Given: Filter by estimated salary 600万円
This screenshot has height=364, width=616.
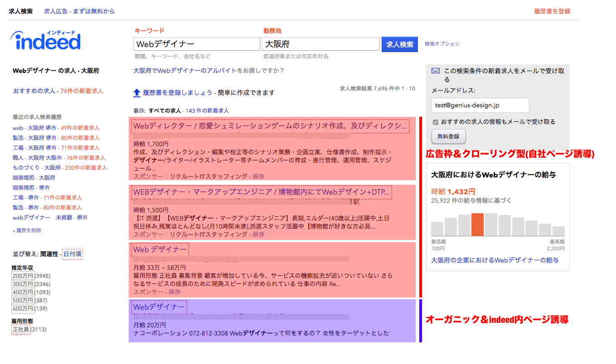Looking at the screenshot, I should (23, 309).
